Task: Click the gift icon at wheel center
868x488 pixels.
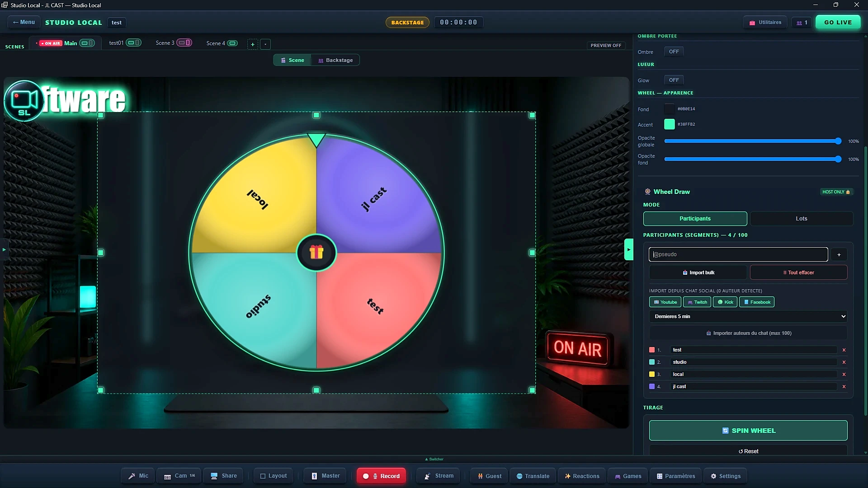Action: 316,253
